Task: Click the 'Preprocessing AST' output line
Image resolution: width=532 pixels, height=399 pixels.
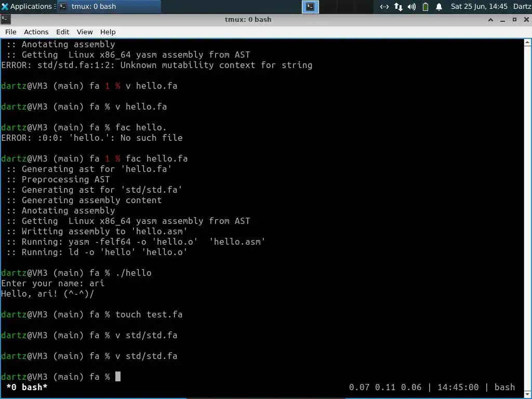Action: 58,179
